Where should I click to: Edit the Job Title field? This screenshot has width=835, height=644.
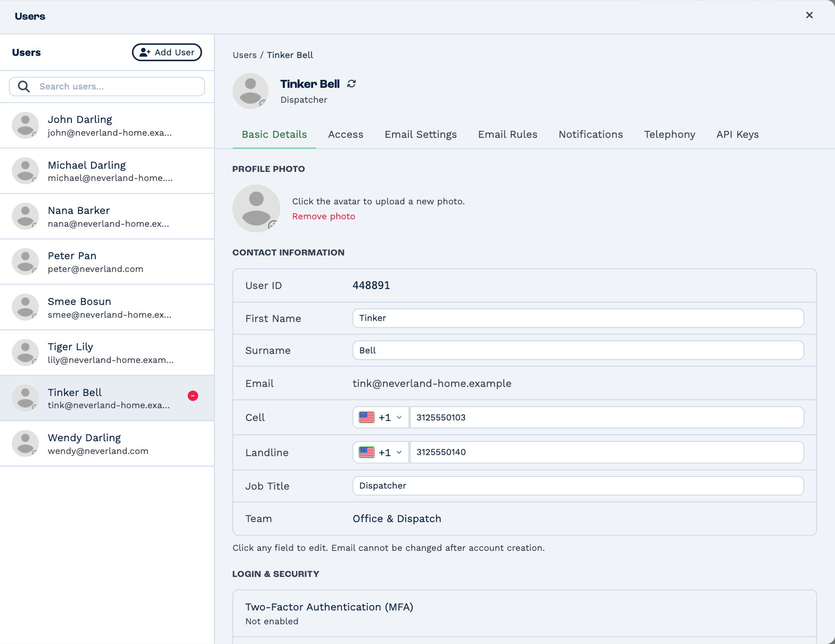(578, 486)
